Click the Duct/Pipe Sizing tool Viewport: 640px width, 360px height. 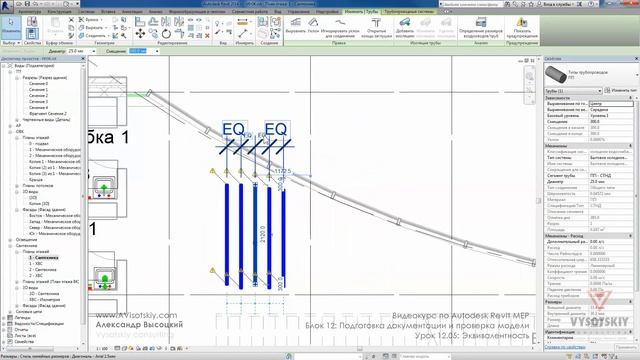click(x=481, y=27)
